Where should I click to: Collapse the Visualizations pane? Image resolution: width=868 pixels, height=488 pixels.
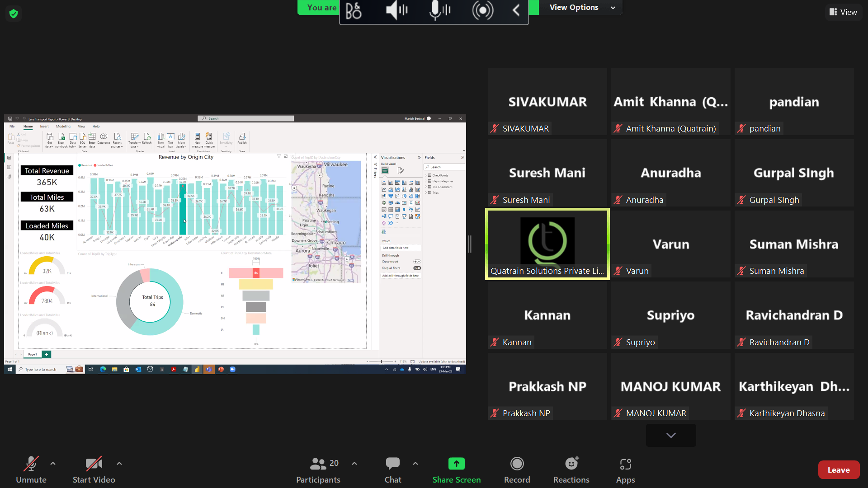[x=419, y=157]
